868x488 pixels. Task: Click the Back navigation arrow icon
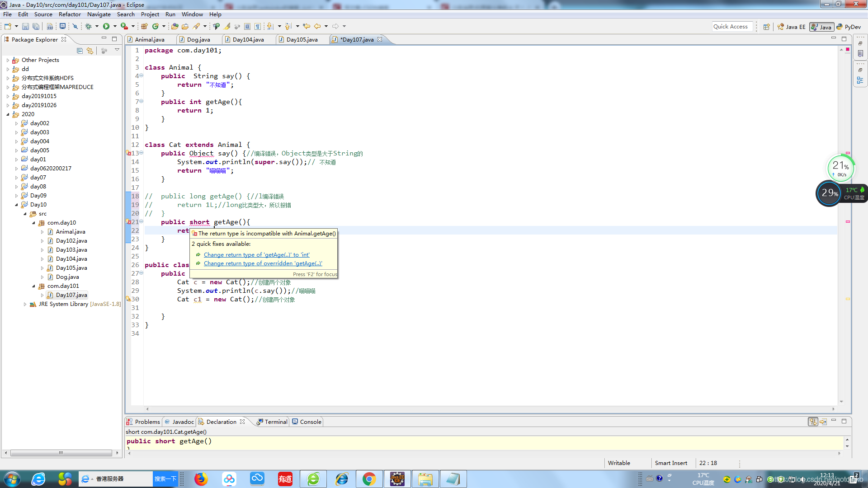pos(317,27)
